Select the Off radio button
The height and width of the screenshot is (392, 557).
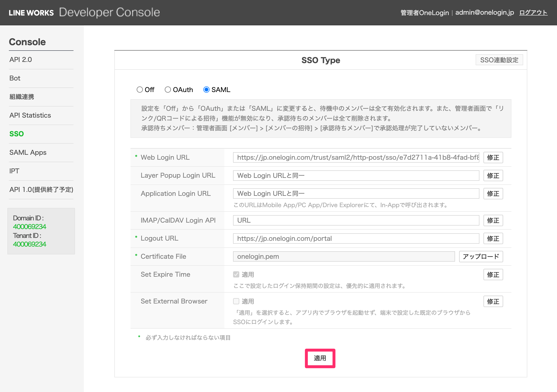[x=140, y=90]
